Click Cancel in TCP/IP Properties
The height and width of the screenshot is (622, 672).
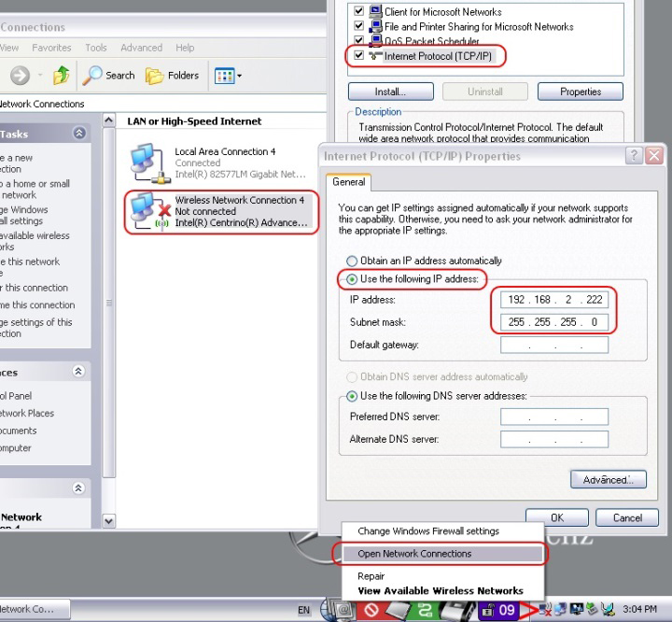coord(627,517)
